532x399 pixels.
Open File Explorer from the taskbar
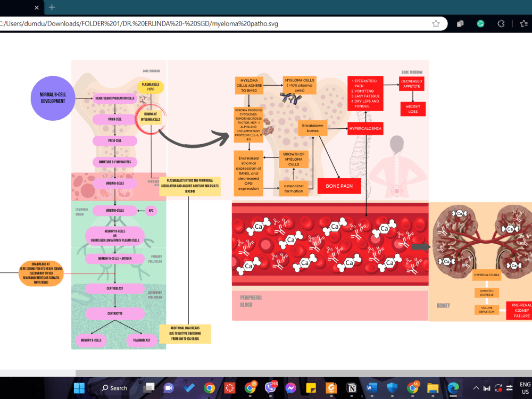coord(433,387)
